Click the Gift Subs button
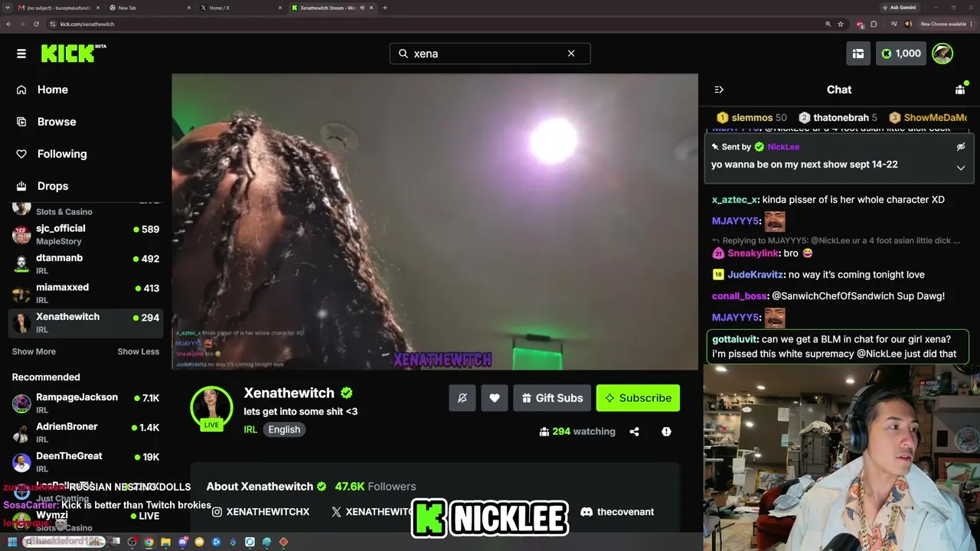Screen dimensions: 980x551 552,398
